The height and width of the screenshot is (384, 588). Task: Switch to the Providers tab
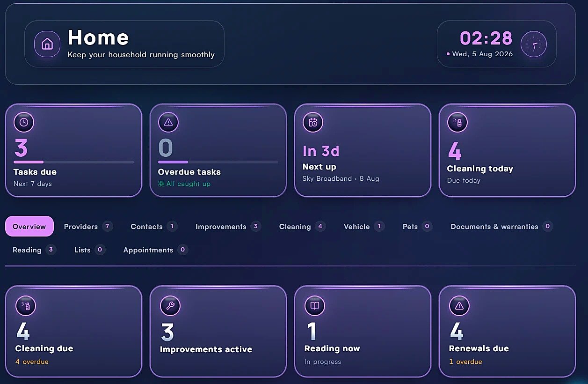[x=88, y=227]
